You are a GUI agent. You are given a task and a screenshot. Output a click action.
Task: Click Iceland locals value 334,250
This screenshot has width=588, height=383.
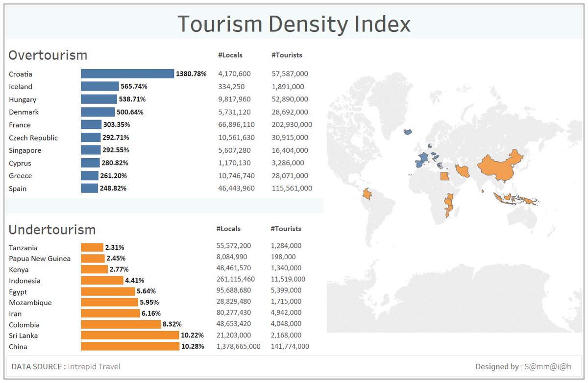(x=231, y=86)
